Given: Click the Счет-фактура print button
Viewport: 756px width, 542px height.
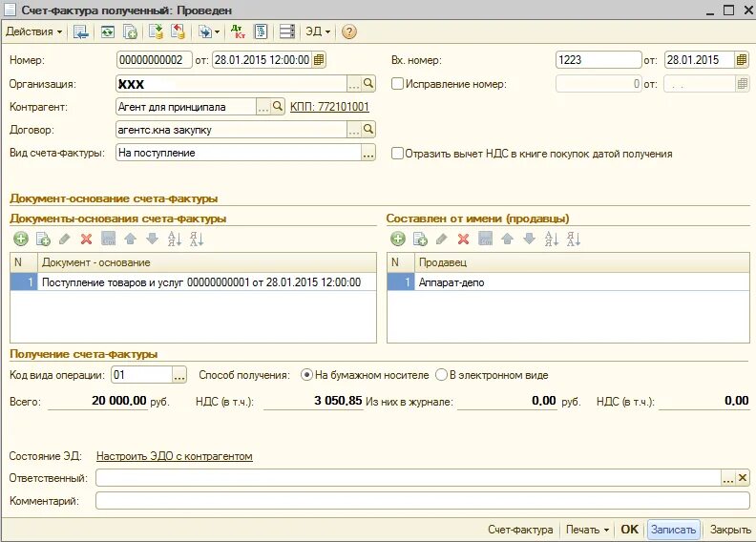Looking at the screenshot, I should [x=520, y=530].
